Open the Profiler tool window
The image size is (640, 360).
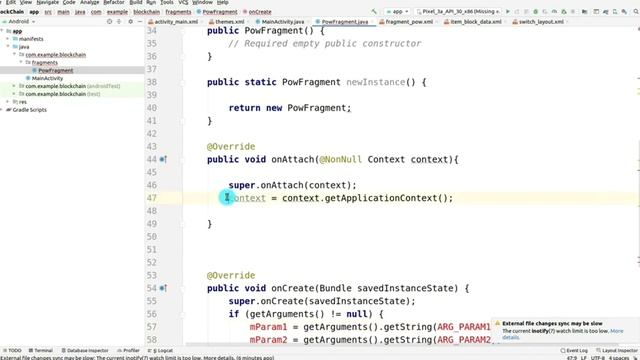(128, 351)
